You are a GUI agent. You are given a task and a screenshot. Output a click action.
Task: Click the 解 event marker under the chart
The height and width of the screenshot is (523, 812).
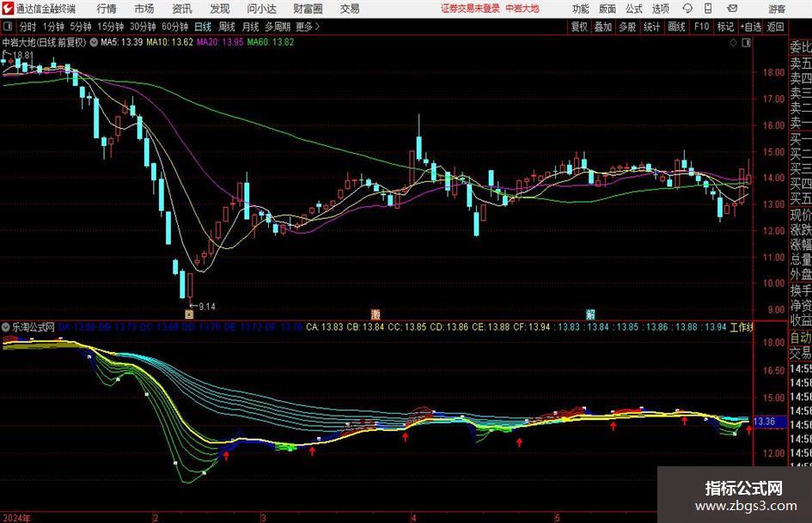click(x=590, y=313)
